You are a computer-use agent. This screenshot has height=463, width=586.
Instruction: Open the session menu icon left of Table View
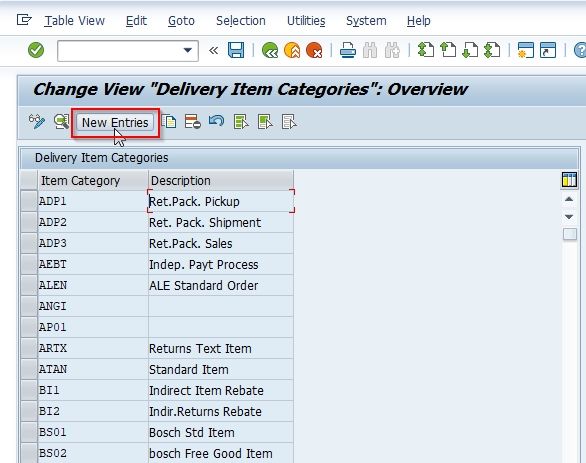pos(24,20)
